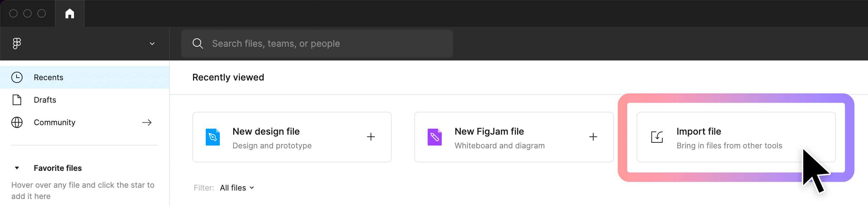
Task: Click the Community globe icon
Action: [17, 122]
